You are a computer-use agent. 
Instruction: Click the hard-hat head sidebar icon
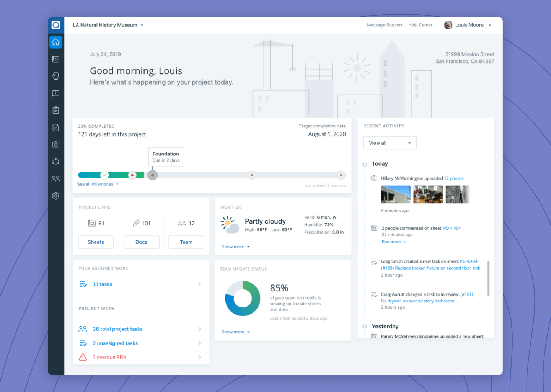pos(56,76)
